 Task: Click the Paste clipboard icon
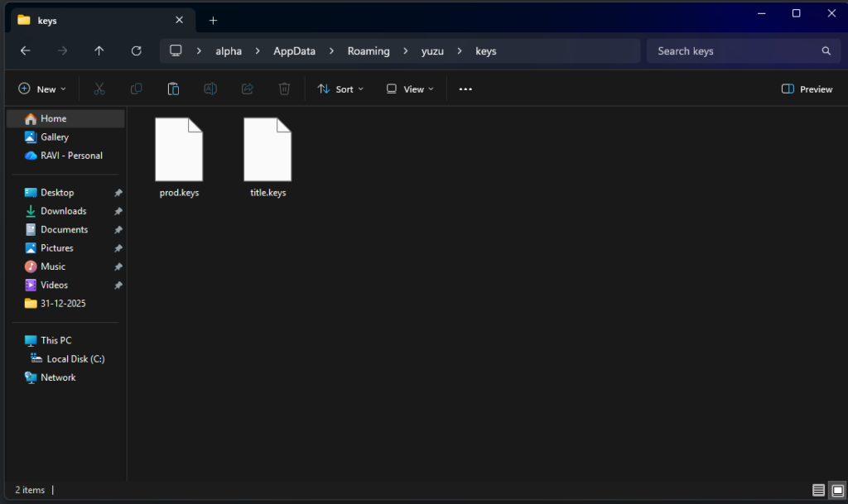(x=173, y=89)
